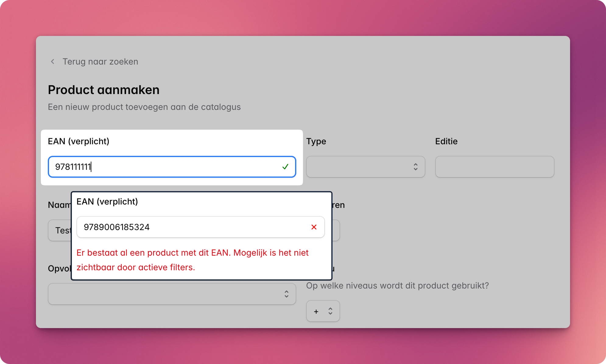Go back via 'Terug naar zoeken'

point(100,61)
